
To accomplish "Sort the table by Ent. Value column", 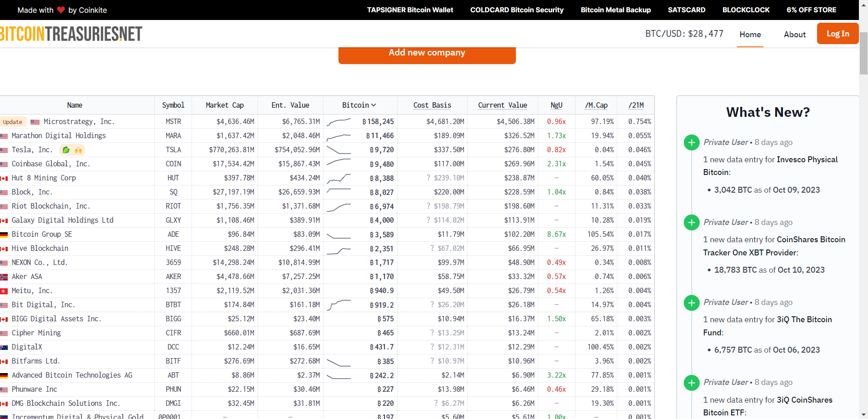I will coord(290,105).
